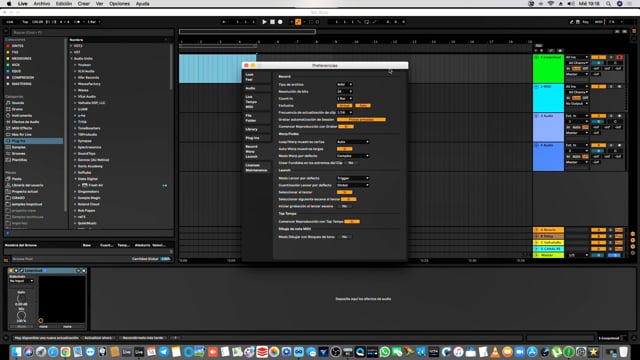
Task: Open Packs in Places
Action: pos(16,179)
